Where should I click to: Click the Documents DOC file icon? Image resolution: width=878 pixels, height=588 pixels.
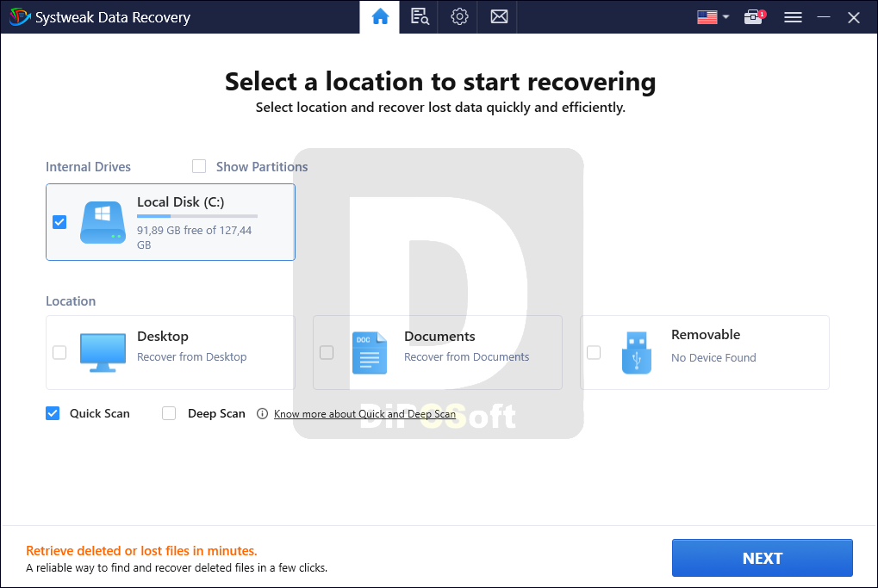pyautogui.click(x=370, y=352)
